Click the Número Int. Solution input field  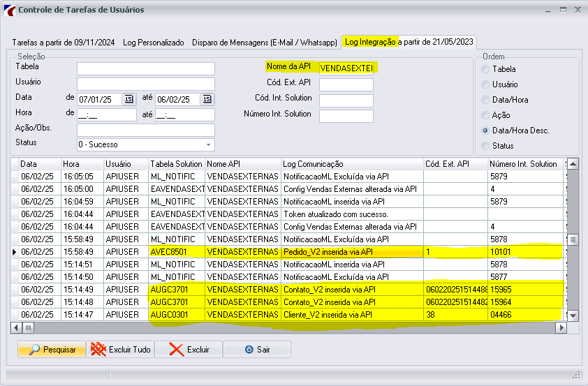[x=346, y=116]
